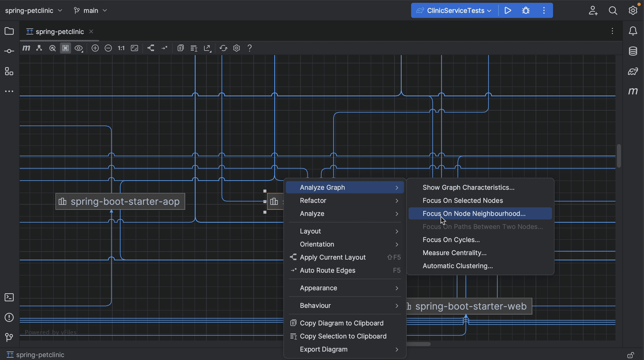Zoom in with the plus circle icon
644x360 pixels.
click(x=95, y=48)
